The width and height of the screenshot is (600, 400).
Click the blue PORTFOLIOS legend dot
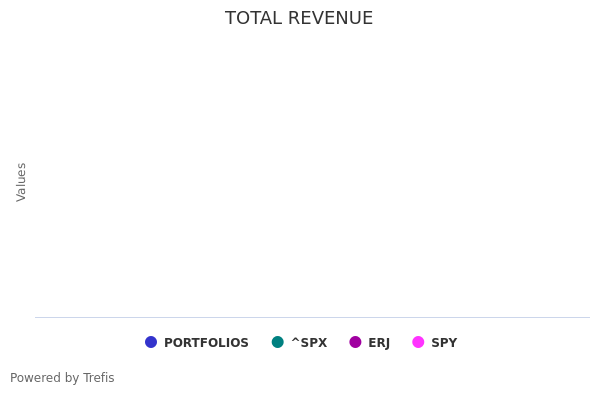click(x=151, y=342)
